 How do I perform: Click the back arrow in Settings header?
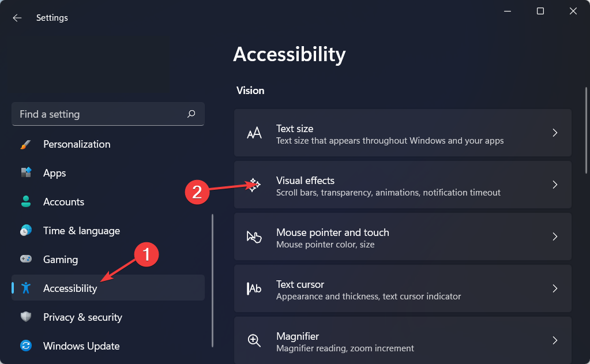(17, 18)
